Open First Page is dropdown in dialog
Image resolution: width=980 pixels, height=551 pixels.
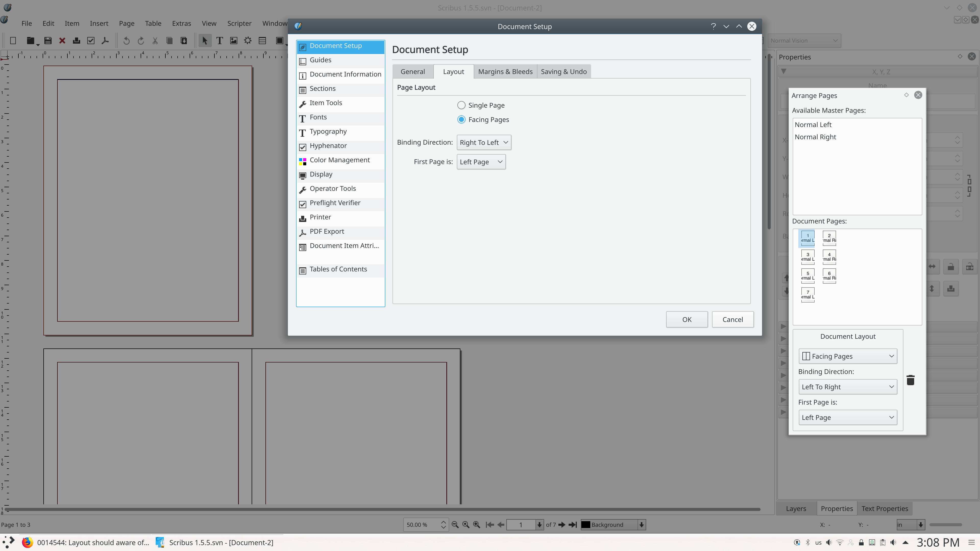click(x=481, y=162)
